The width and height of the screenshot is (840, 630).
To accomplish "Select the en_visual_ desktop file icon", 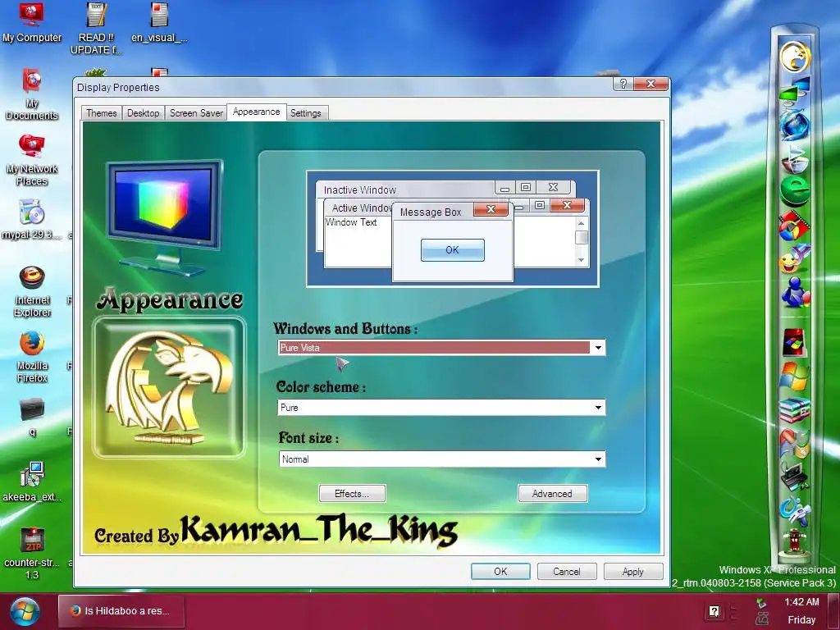I will [x=159, y=22].
